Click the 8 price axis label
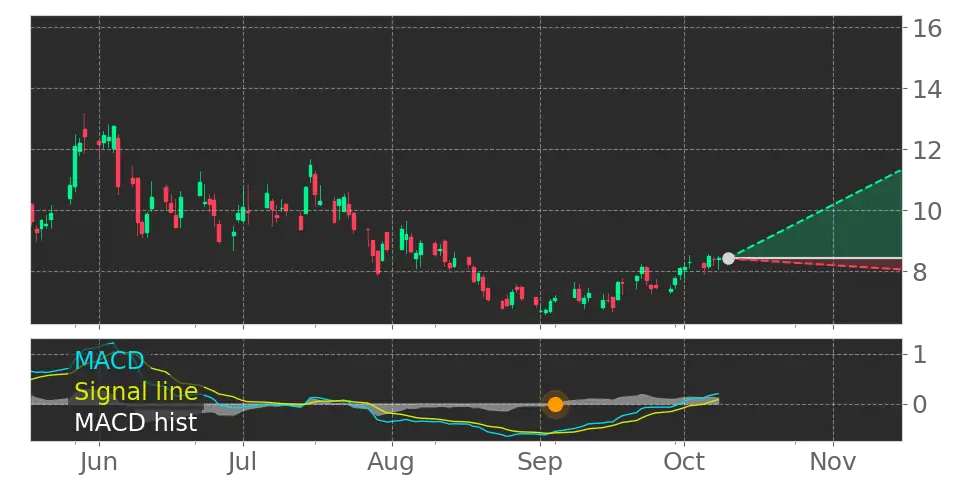The height and width of the screenshot is (486, 972). click(x=919, y=272)
